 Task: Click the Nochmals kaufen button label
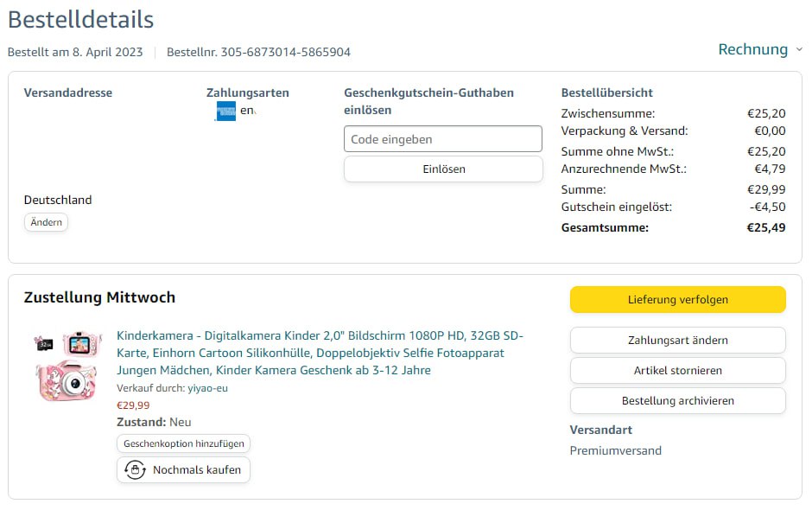198,469
